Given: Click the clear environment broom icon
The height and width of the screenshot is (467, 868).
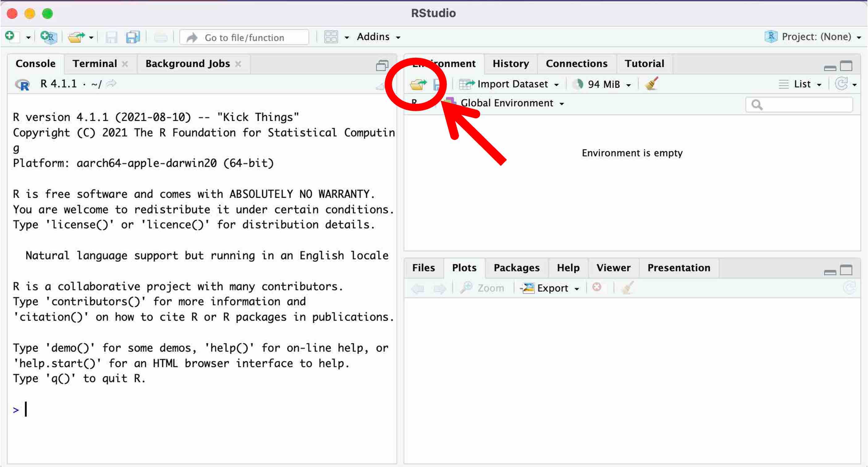Looking at the screenshot, I should [x=652, y=83].
